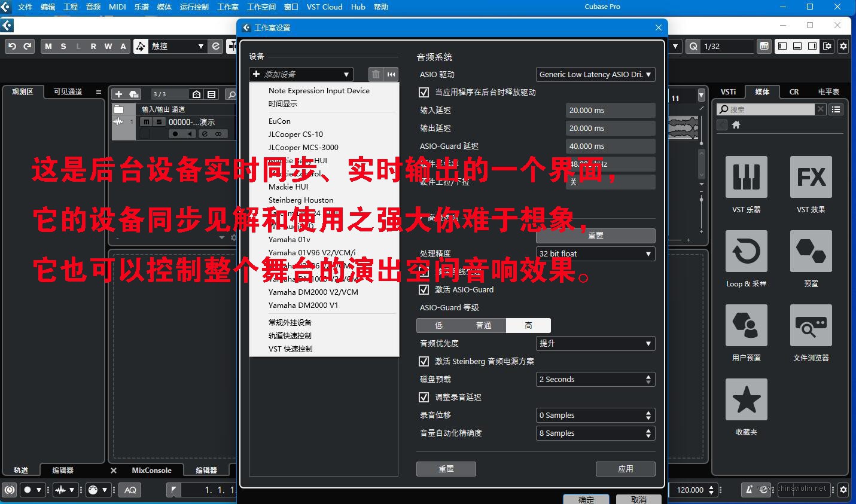Toggle the lower zone visibility button
This screenshot has height=504, width=856.
coord(797,46)
